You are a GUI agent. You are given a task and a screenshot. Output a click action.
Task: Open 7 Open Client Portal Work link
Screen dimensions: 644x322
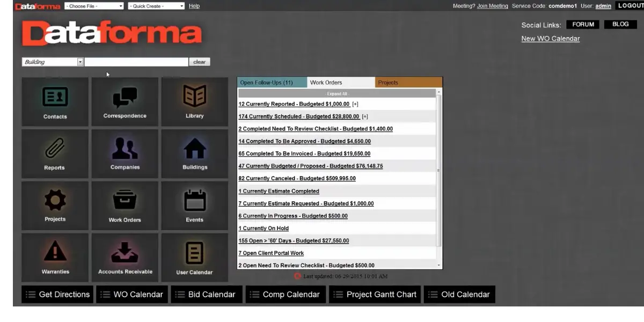tap(271, 253)
